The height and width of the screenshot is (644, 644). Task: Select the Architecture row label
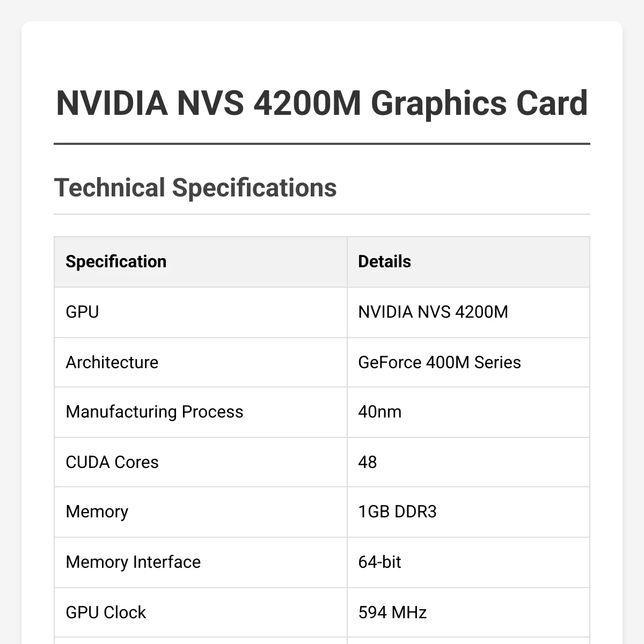click(112, 362)
